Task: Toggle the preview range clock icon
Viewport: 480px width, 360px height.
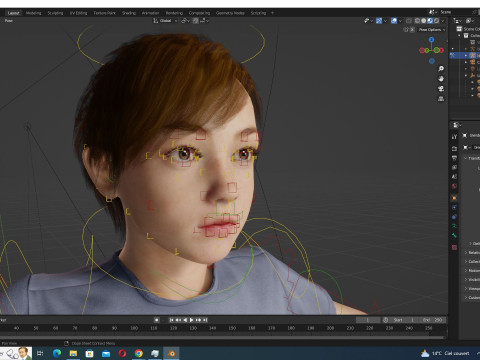Action: pos(386,320)
